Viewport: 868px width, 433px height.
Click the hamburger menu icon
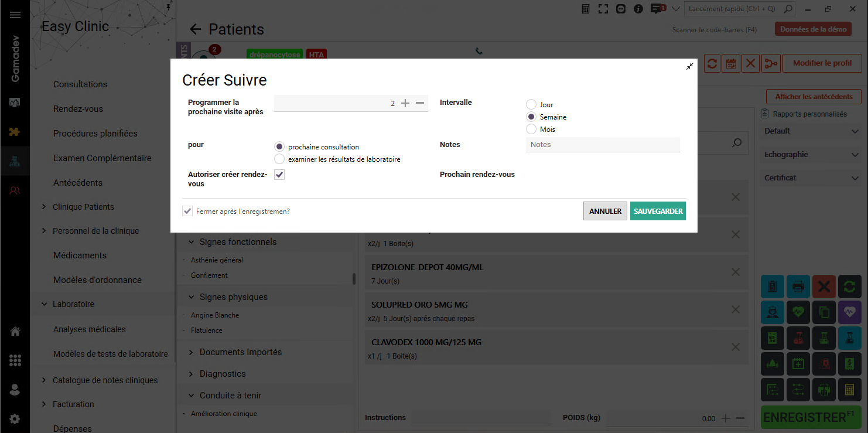click(x=15, y=15)
